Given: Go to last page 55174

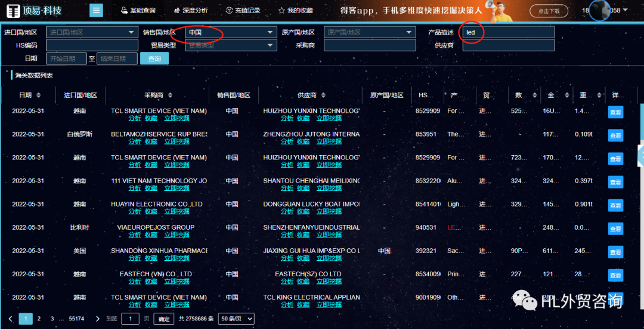Looking at the screenshot, I should click(x=76, y=319).
